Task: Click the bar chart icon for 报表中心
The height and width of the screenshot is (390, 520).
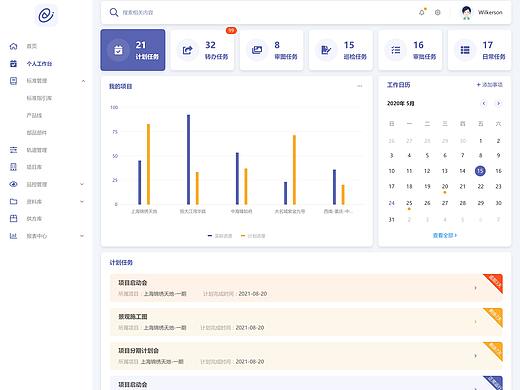Action: (x=13, y=236)
